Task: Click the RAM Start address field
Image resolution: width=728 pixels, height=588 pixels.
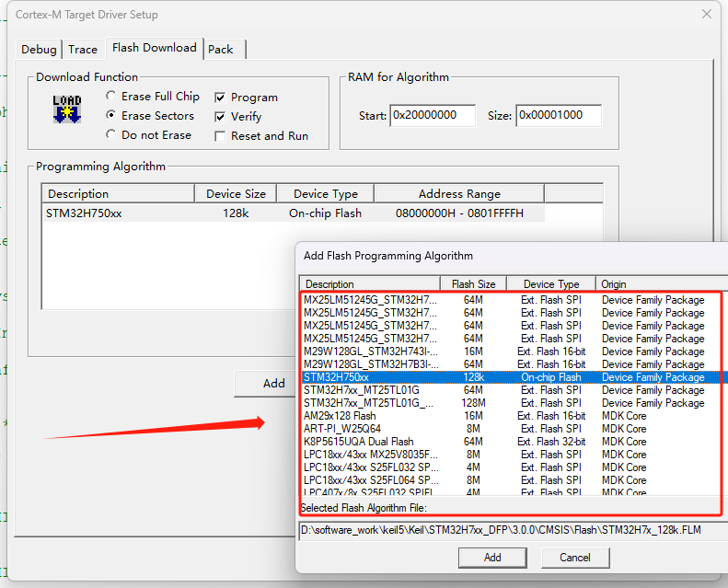Action: pos(433,115)
